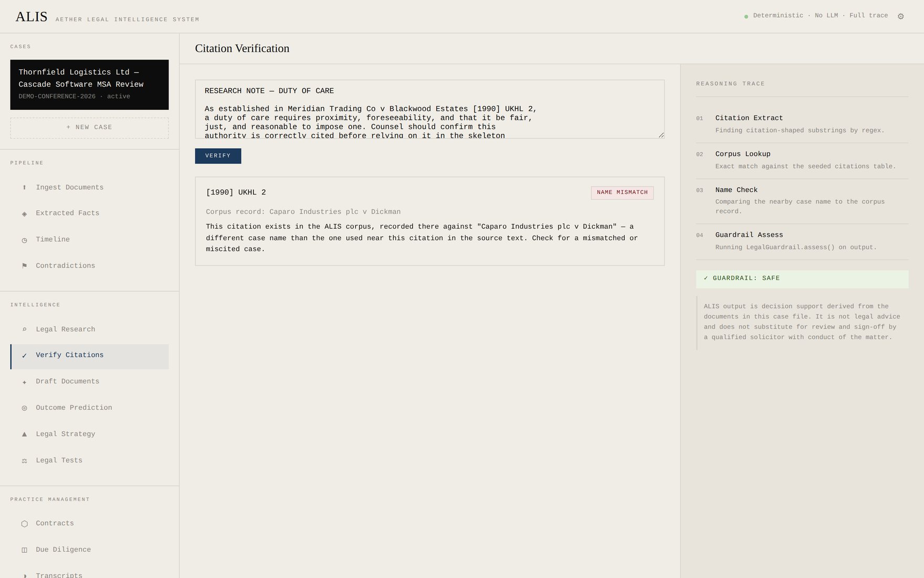
Task: Select the Citation Extract trace step
Action: pos(802,125)
